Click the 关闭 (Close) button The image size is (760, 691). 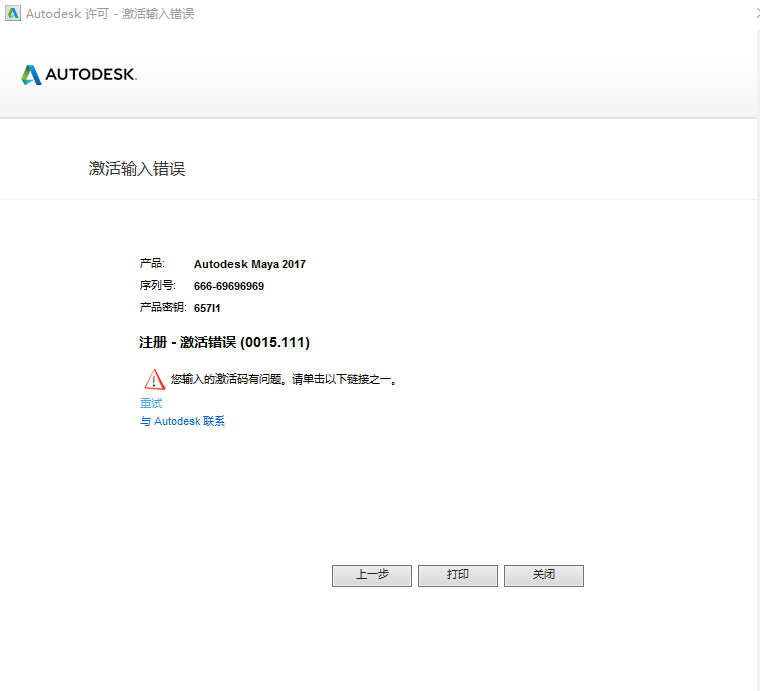(x=544, y=575)
